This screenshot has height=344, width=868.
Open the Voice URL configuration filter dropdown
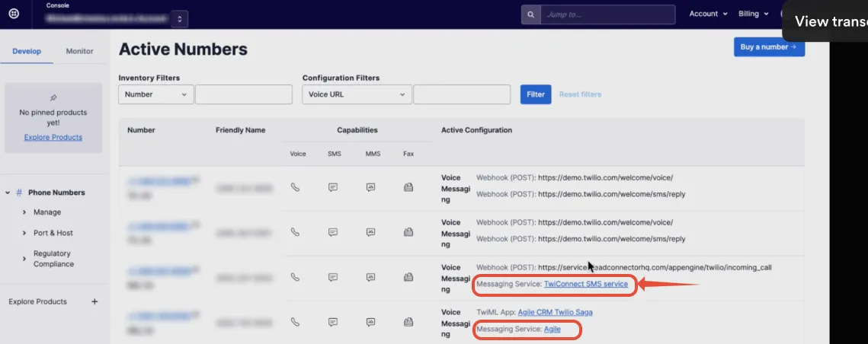pos(357,94)
